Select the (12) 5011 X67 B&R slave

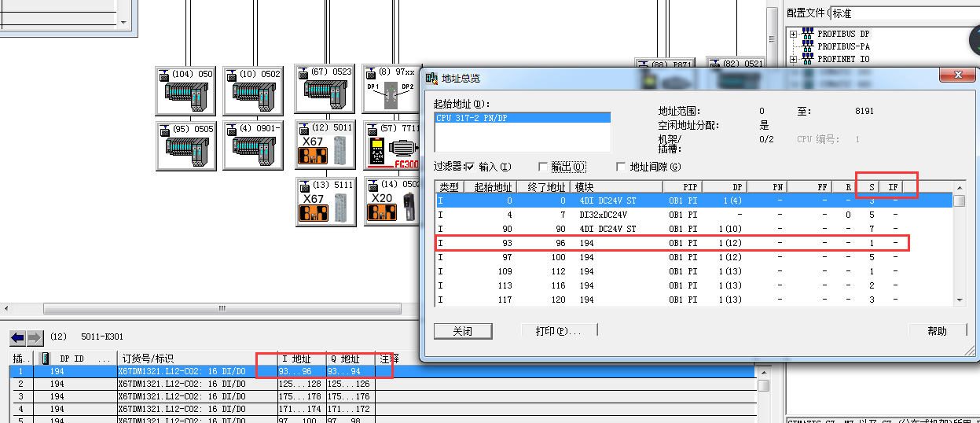point(324,145)
